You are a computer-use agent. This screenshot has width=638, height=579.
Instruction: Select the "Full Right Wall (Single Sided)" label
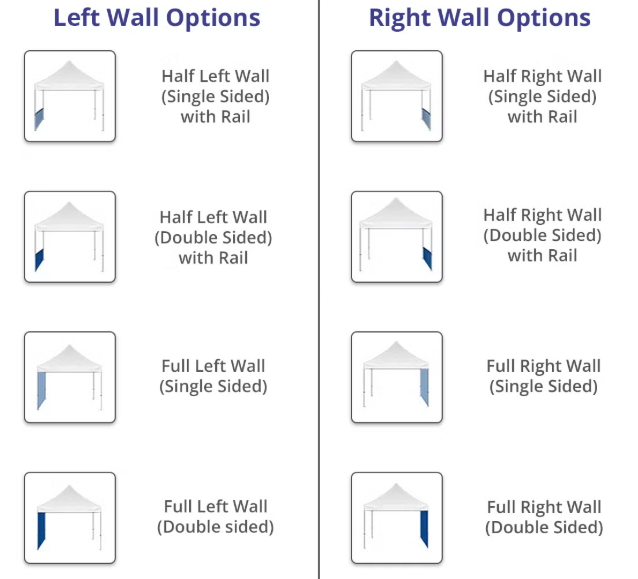(x=544, y=376)
